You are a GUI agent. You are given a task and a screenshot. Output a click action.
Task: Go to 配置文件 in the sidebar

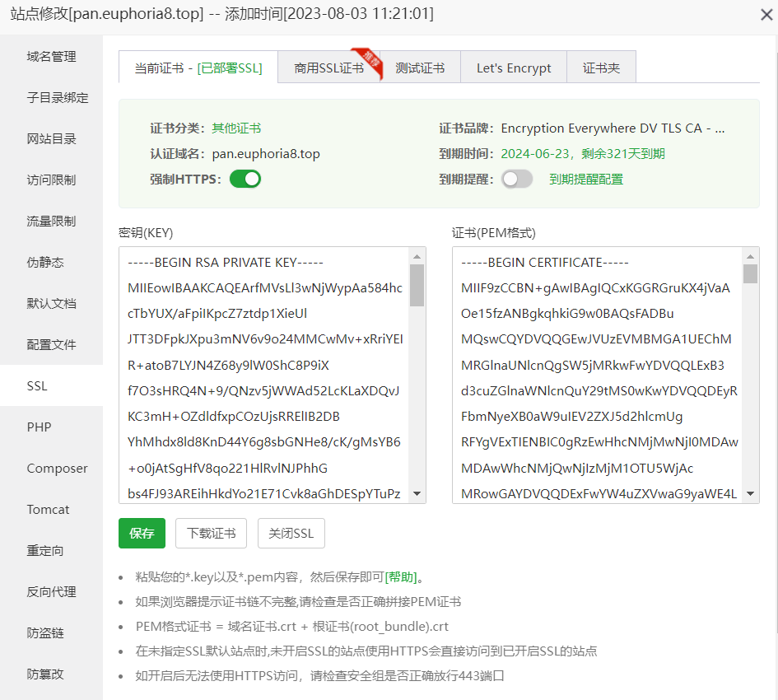(51, 344)
